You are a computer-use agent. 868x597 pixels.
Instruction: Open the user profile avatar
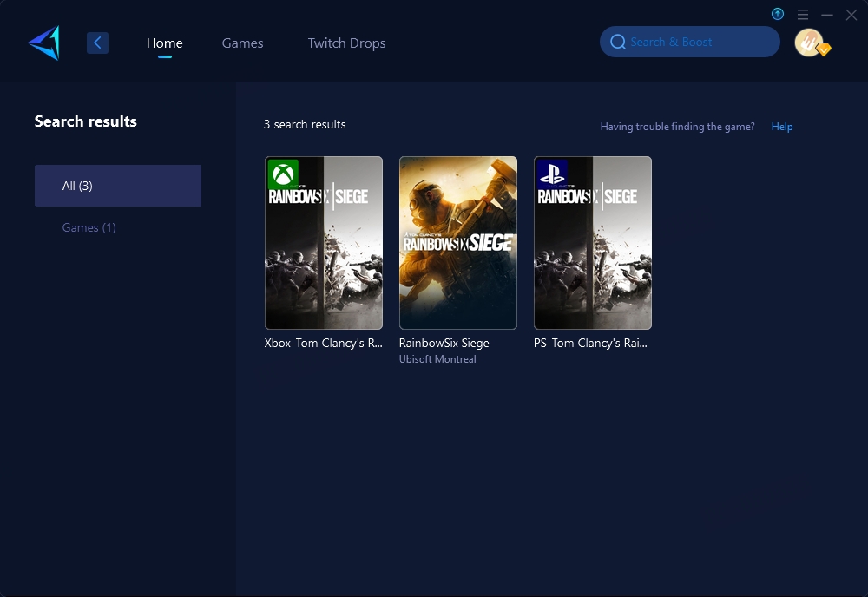(x=809, y=43)
